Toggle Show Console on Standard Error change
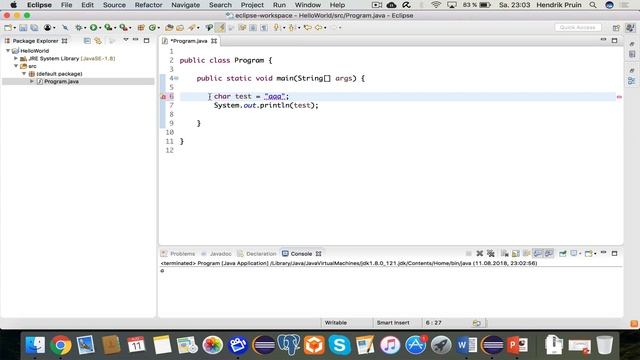The image size is (640, 360). coord(549,253)
